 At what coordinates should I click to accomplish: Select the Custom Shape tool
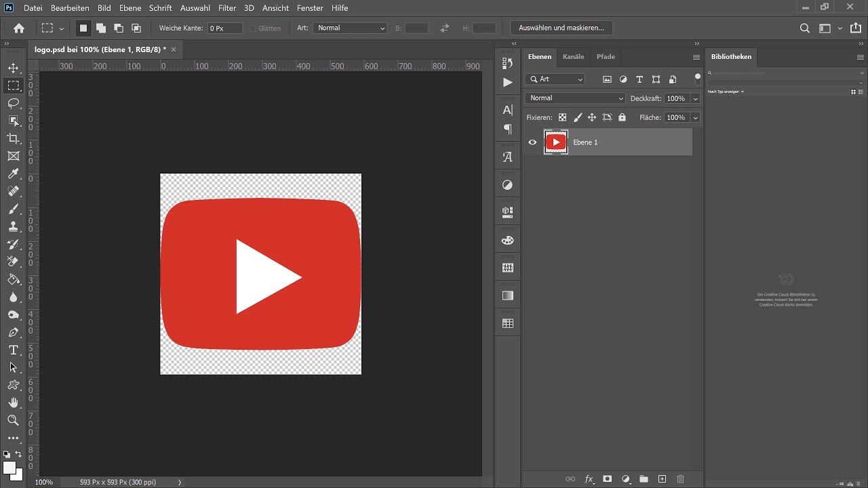pyautogui.click(x=13, y=385)
